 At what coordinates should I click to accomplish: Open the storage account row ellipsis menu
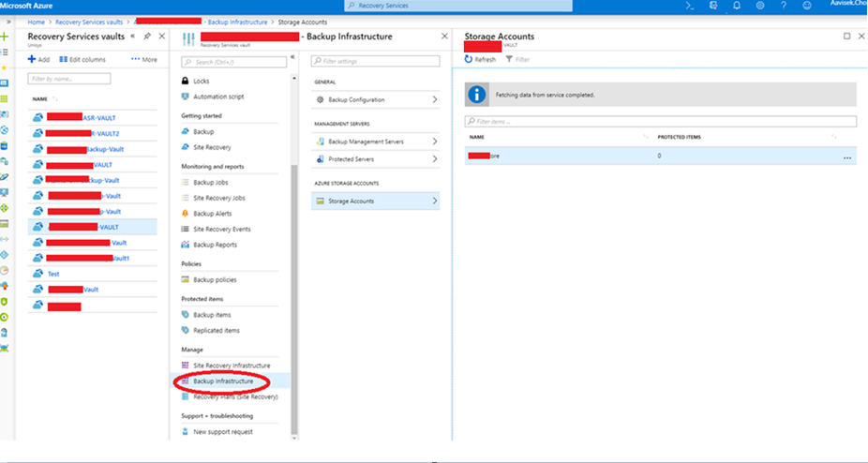(x=847, y=157)
